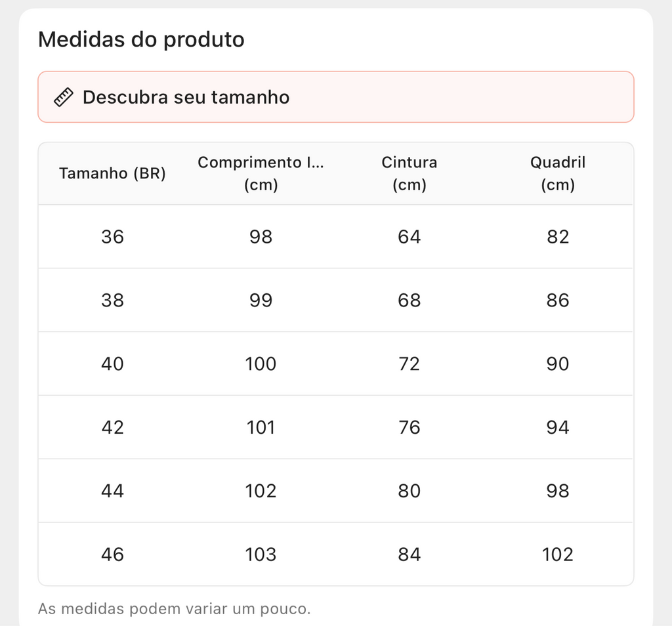Select size 44 in the table
The width and height of the screenshot is (672, 626).
(x=112, y=491)
